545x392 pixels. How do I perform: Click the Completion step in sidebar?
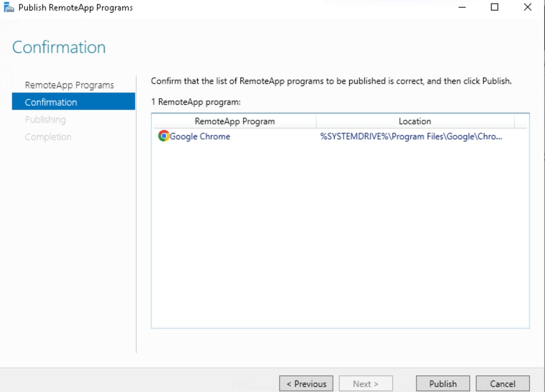(48, 136)
